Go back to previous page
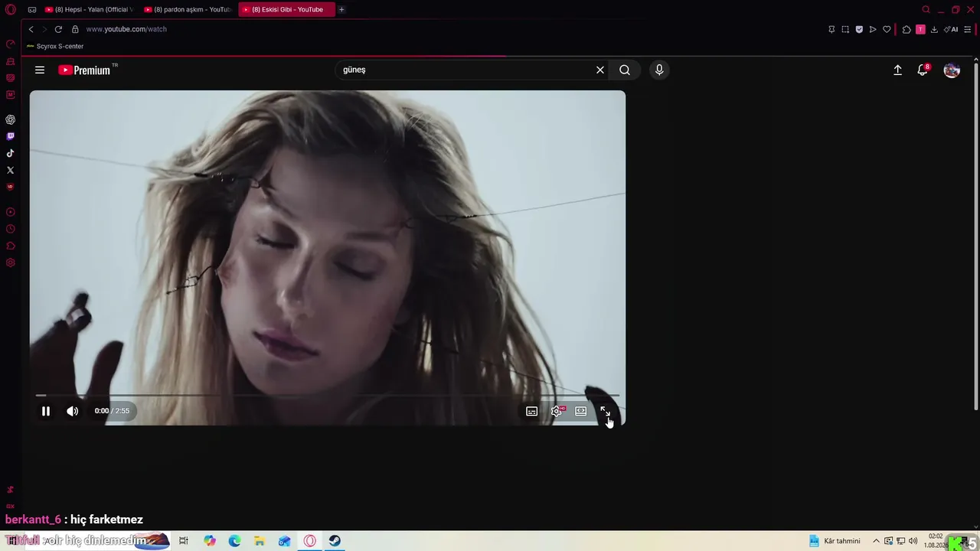Screen dimensions: 980x551 [x=31, y=29]
